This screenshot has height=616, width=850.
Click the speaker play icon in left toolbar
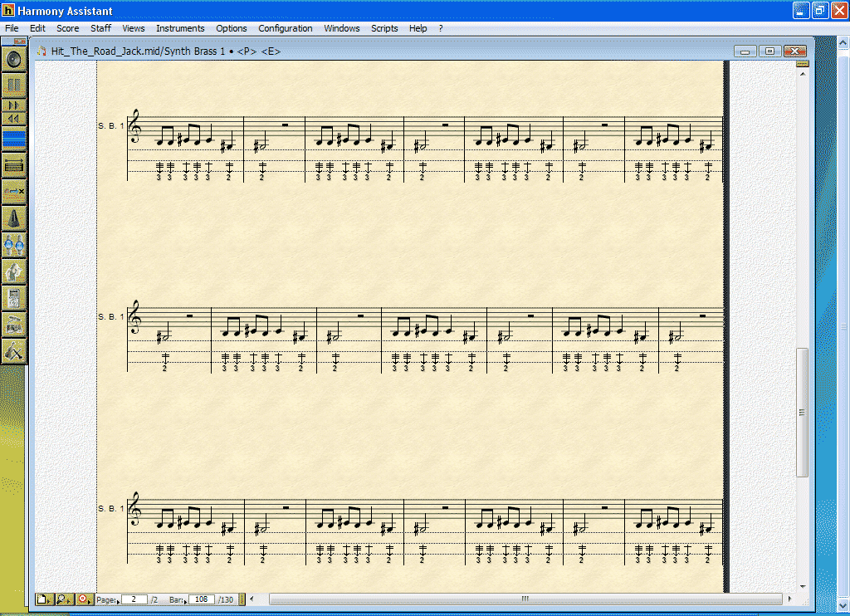coord(14,60)
